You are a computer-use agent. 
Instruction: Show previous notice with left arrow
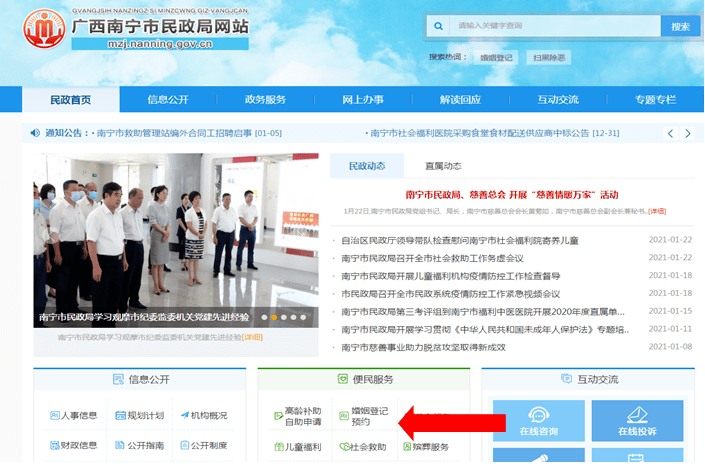(x=670, y=133)
